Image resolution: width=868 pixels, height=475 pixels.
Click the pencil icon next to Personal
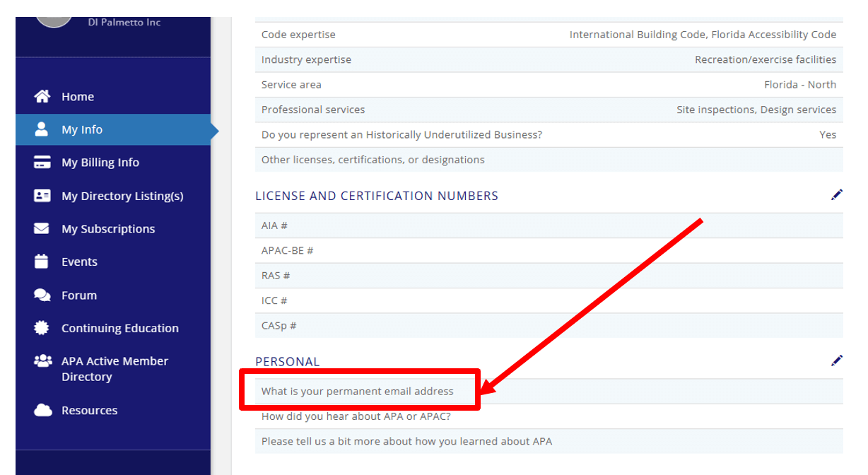point(837,360)
